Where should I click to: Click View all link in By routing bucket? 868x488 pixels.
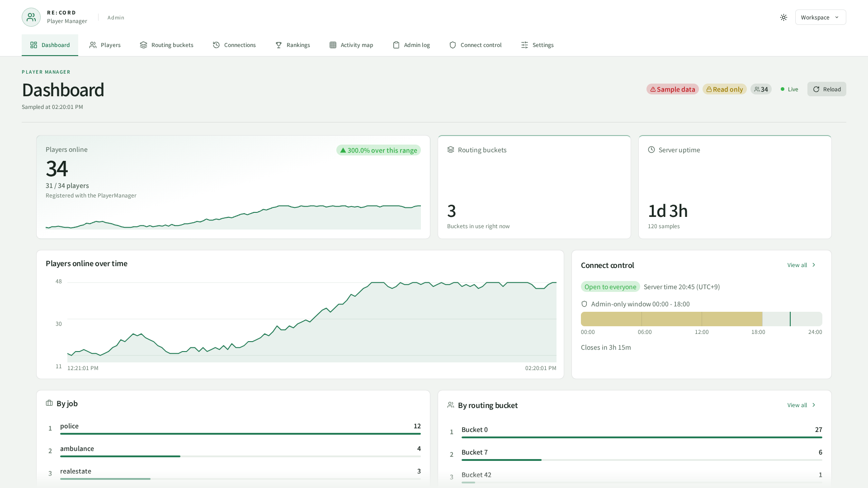coord(802,405)
